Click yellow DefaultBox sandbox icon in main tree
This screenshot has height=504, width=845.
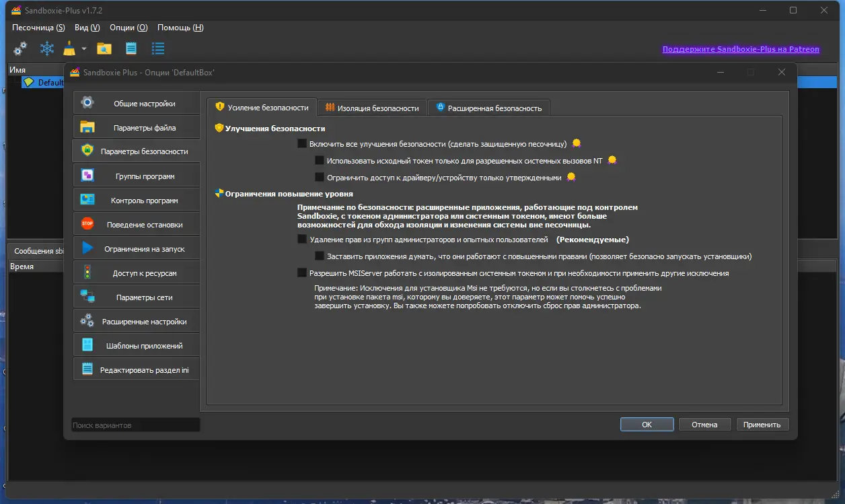point(28,82)
